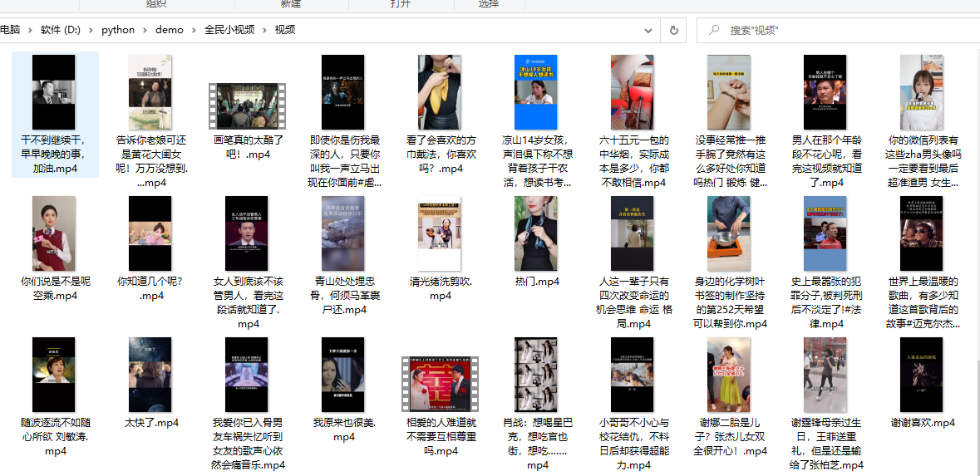Select the 热门.mp4 video thumbnail
The width and height of the screenshot is (980, 476).
pos(535,233)
